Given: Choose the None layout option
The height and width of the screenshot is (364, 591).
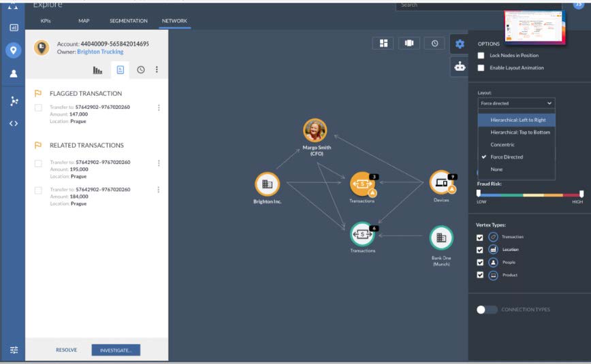Looking at the screenshot, I should [x=517, y=169].
